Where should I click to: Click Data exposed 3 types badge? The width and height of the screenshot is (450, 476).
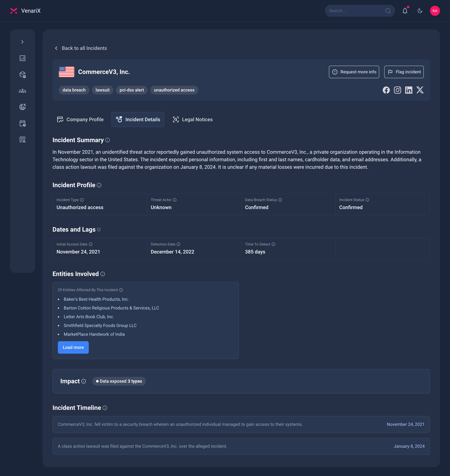[119, 381]
